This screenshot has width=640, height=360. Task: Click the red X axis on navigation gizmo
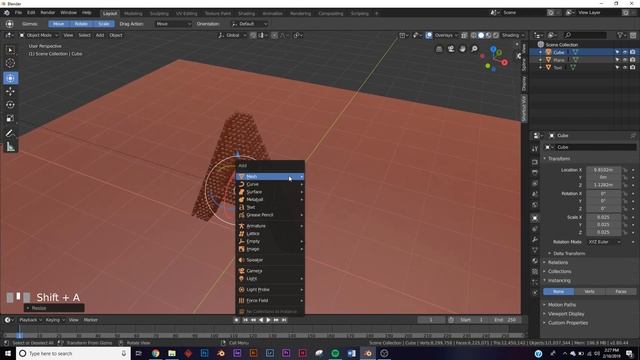tap(504, 62)
